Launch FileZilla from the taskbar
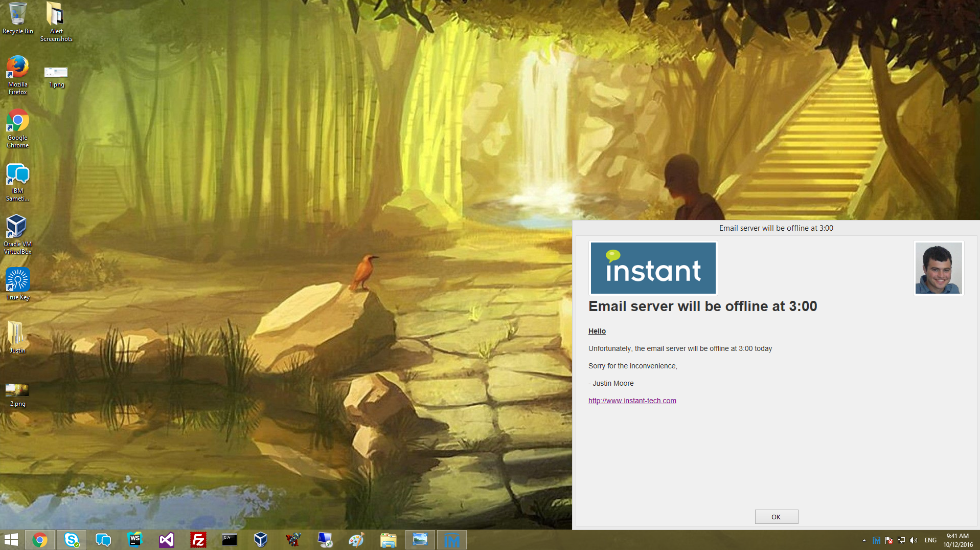 click(x=198, y=540)
